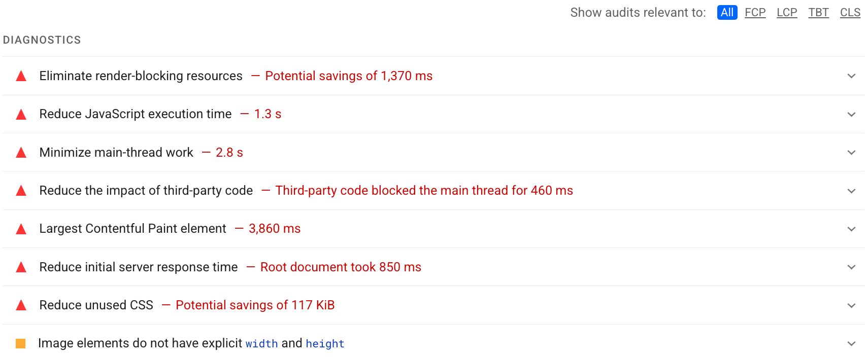This screenshot has height=357, width=868.
Task: Select the LCP filter tab
Action: [x=787, y=12]
